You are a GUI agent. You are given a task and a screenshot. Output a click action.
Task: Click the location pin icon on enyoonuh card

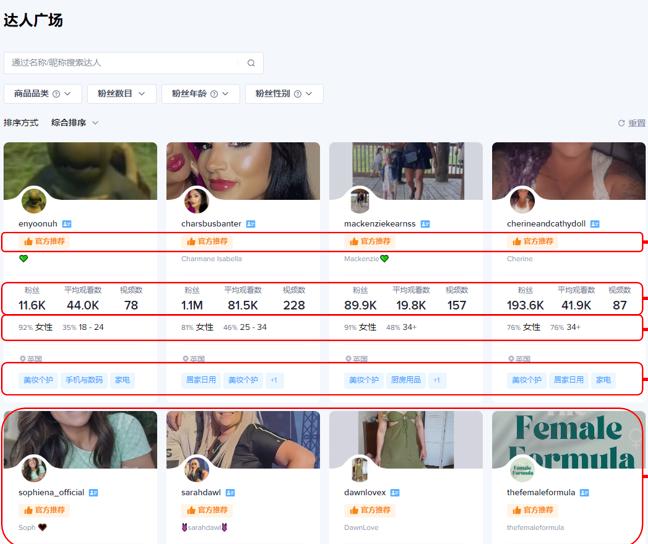(23, 359)
